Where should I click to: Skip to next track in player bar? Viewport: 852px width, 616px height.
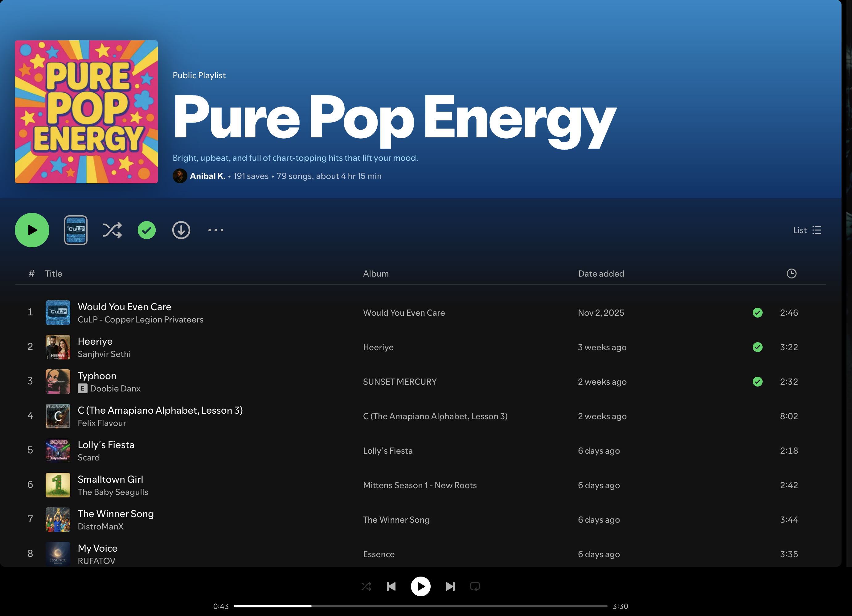pyautogui.click(x=450, y=586)
